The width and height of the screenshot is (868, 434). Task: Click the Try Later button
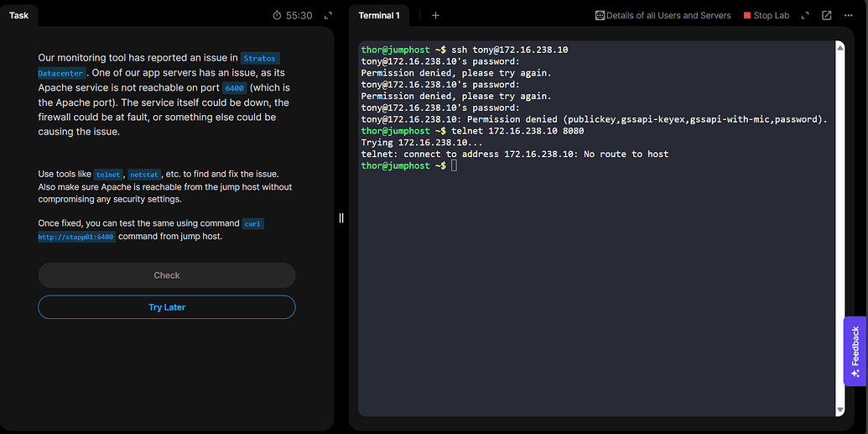pos(167,307)
